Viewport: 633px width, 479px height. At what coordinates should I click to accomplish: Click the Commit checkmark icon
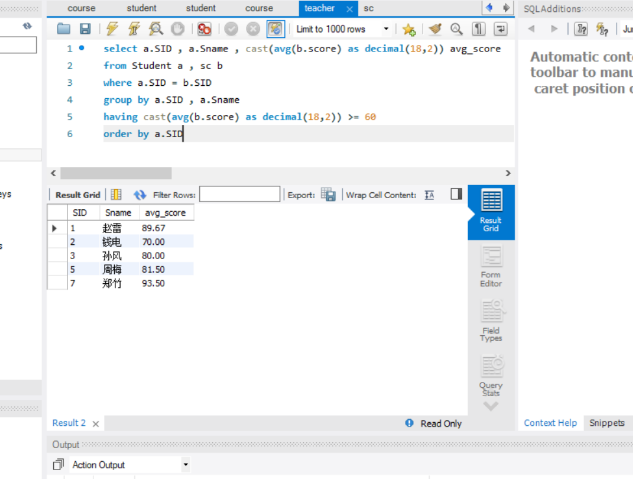pos(231,29)
